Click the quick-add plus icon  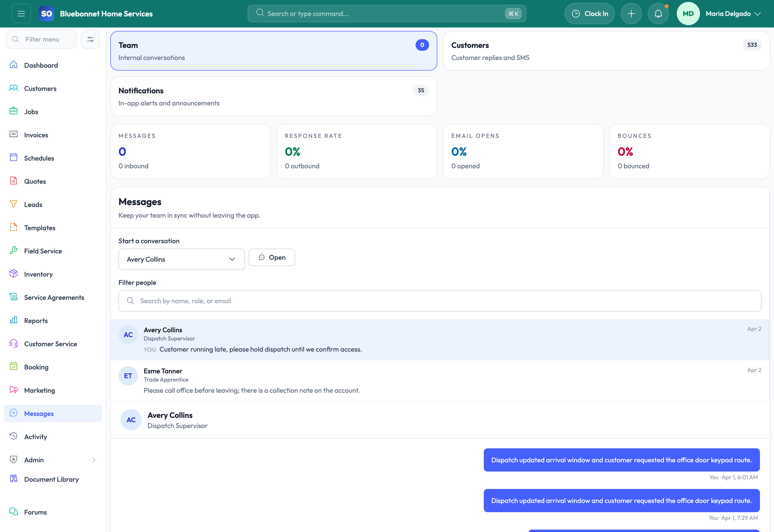click(631, 14)
